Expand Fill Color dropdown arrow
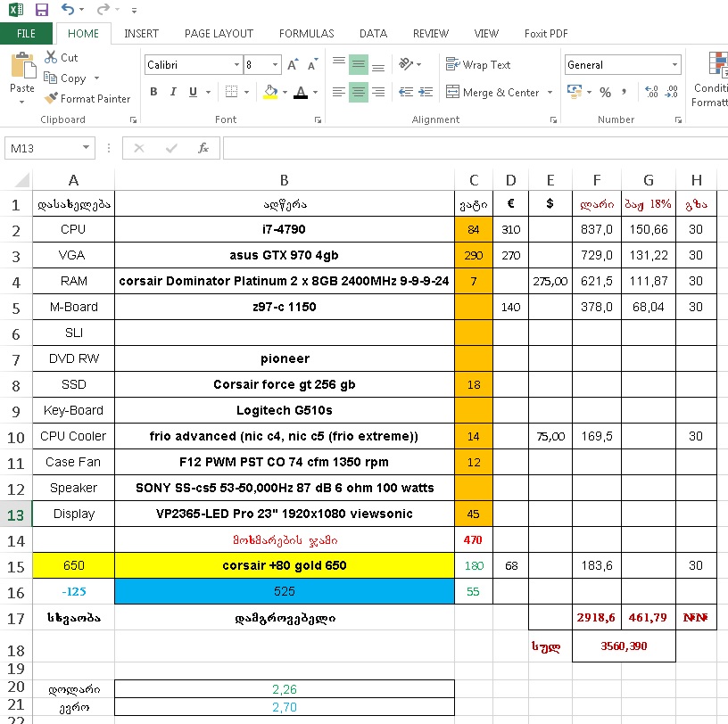Viewport: 728px width, 724px height. click(x=285, y=92)
